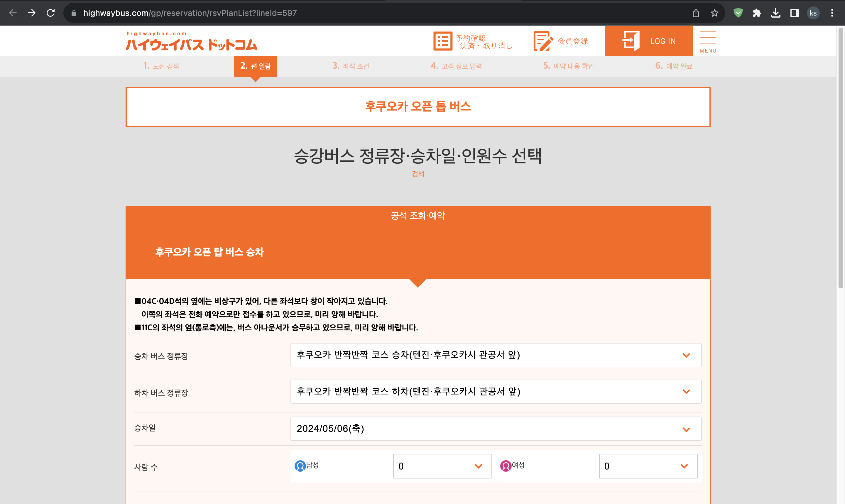Click the browser back arrow

[13, 13]
